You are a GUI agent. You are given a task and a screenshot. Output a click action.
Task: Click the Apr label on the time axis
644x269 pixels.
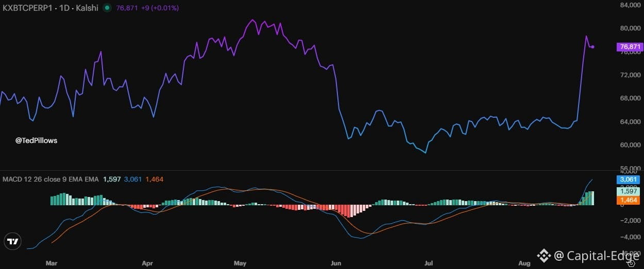[x=147, y=263]
